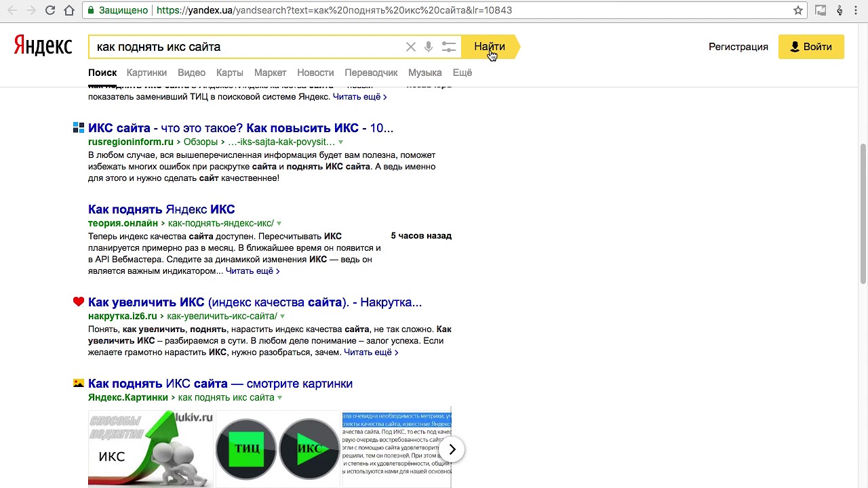
Task: Expand Читать ещё in накрутка.iz6.ru snippet
Action: click(371, 352)
